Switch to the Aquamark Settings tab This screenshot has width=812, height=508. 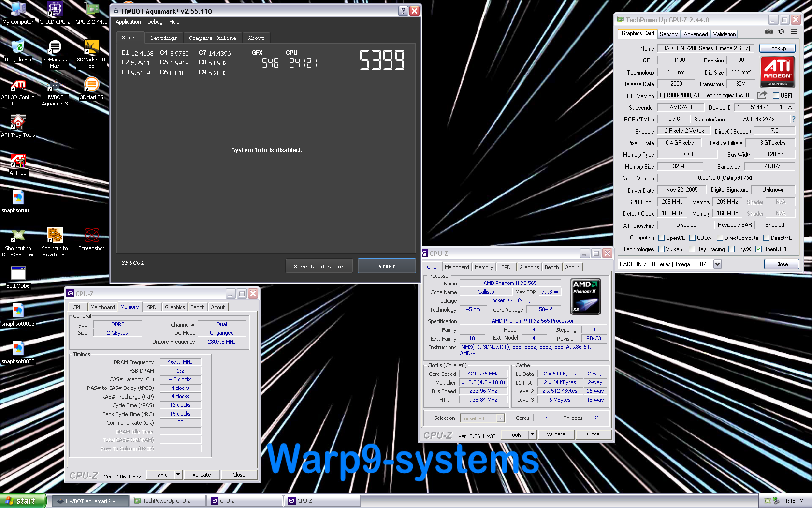163,38
